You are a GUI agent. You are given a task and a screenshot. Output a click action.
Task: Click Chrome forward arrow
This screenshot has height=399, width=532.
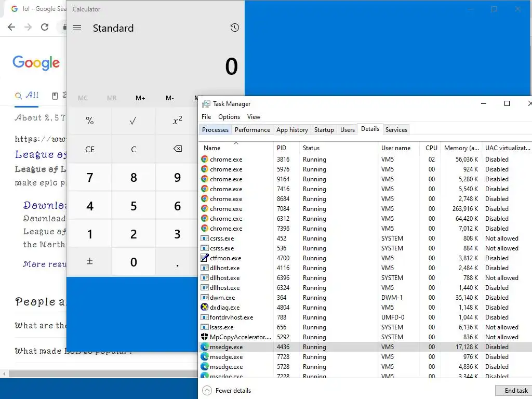click(x=28, y=27)
